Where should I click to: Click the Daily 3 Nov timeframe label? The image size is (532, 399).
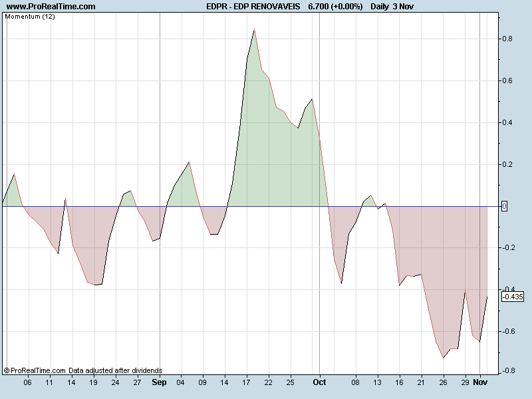[x=392, y=7]
